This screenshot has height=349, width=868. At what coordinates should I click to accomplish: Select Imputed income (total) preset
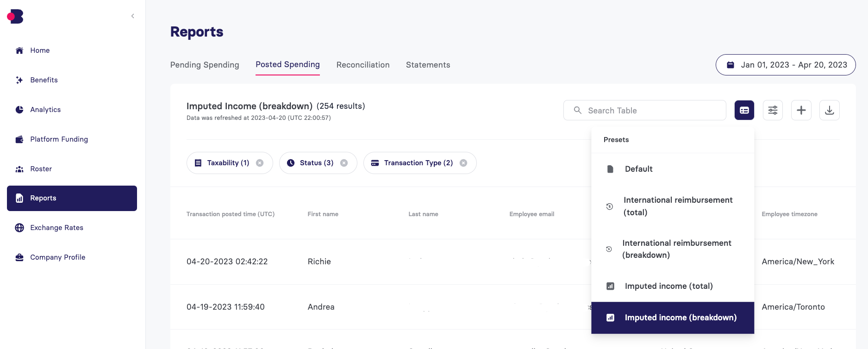coord(673,286)
